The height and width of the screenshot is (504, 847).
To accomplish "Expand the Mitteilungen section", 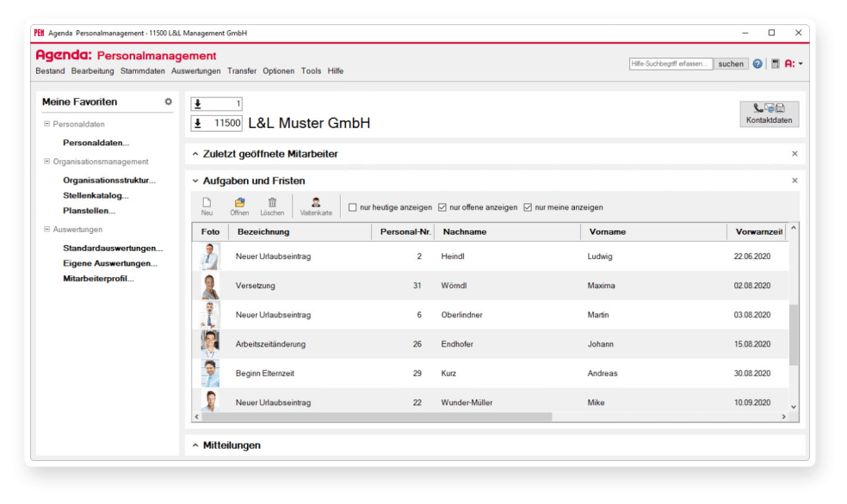I will pos(195,446).
